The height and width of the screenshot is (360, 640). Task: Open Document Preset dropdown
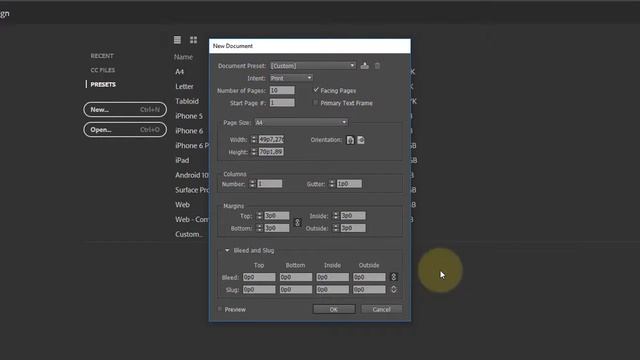point(313,66)
